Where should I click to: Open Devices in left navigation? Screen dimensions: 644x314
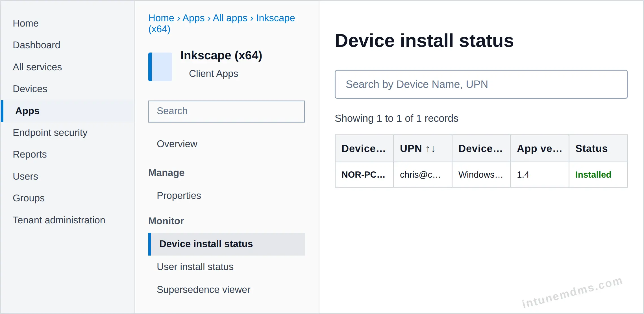tap(30, 89)
